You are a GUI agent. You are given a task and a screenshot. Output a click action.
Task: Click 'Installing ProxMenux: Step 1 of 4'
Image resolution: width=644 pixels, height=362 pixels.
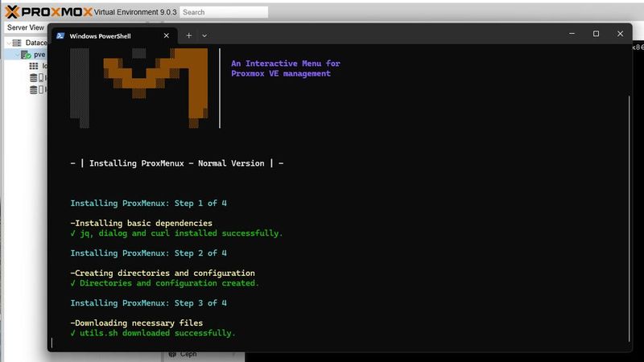pos(148,204)
